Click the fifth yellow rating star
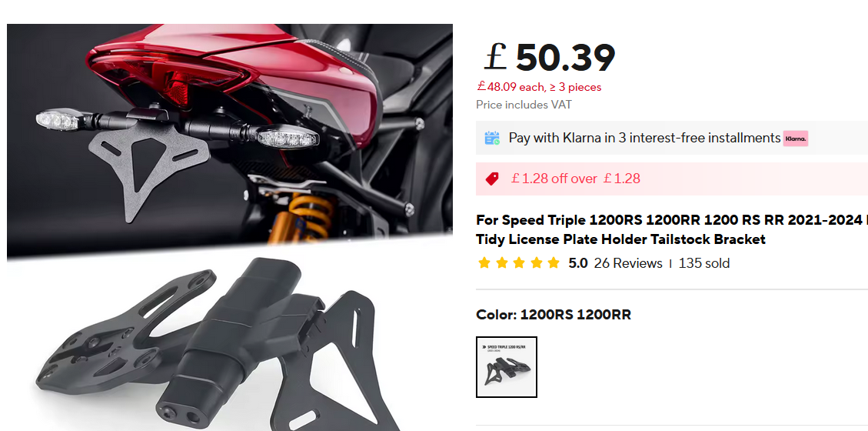This screenshot has height=431, width=868. [x=554, y=263]
